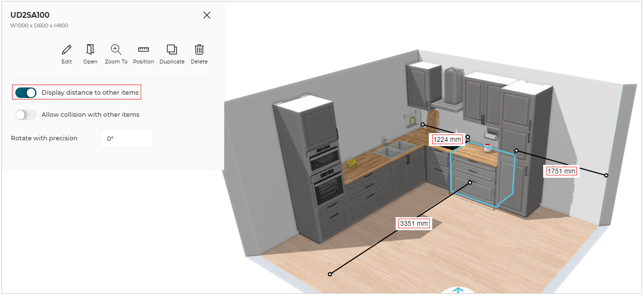The image size is (644, 296).
Task: Click the Edit pencil icon
Action: [x=67, y=49]
